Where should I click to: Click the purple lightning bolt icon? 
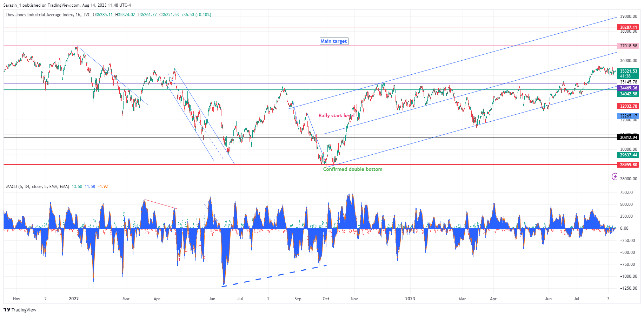point(615,176)
